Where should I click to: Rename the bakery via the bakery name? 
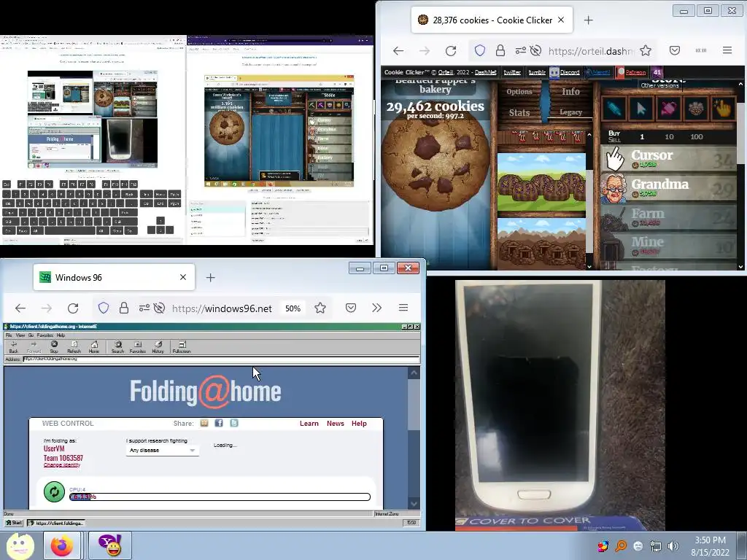coord(435,86)
